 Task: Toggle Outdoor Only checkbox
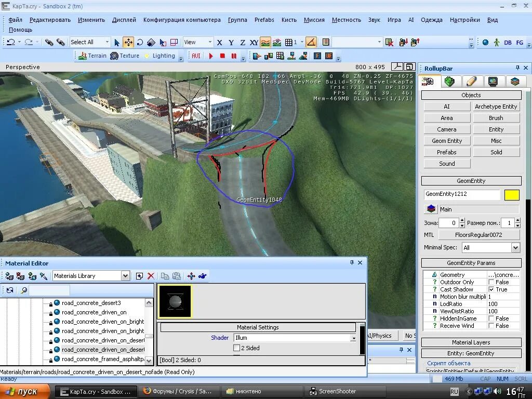[491, 282]
